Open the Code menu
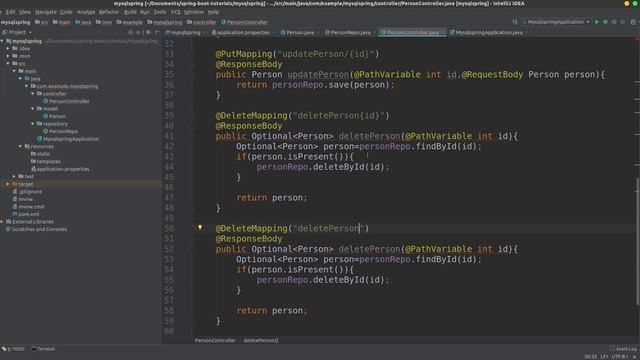640x360 pixels. (66, 12)
